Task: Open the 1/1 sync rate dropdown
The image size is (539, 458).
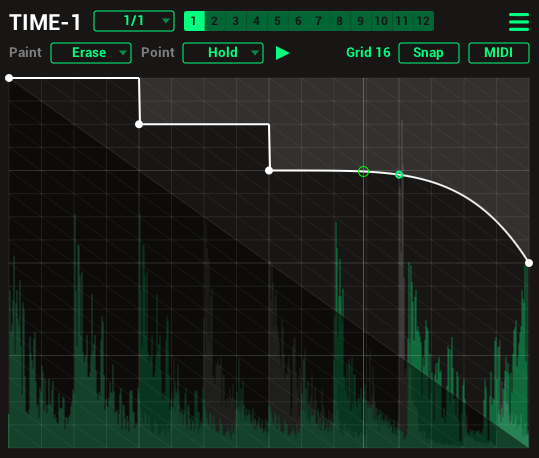Action: point(134,21)
